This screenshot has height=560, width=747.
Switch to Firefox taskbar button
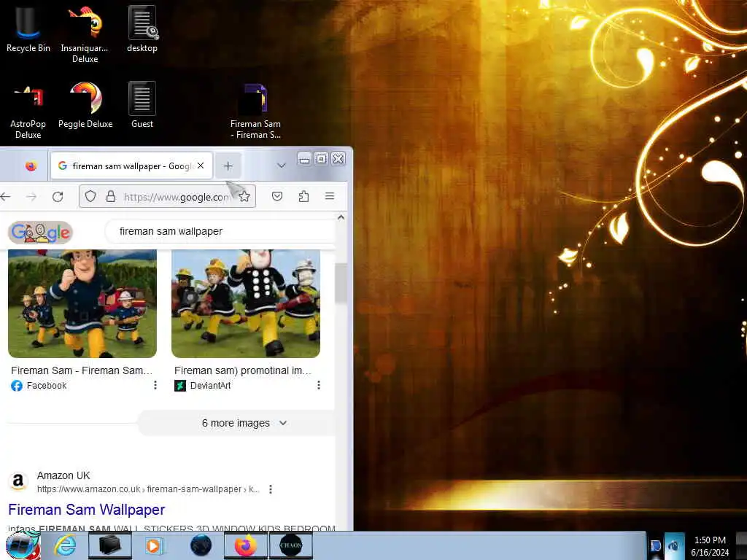click(245, 545)
